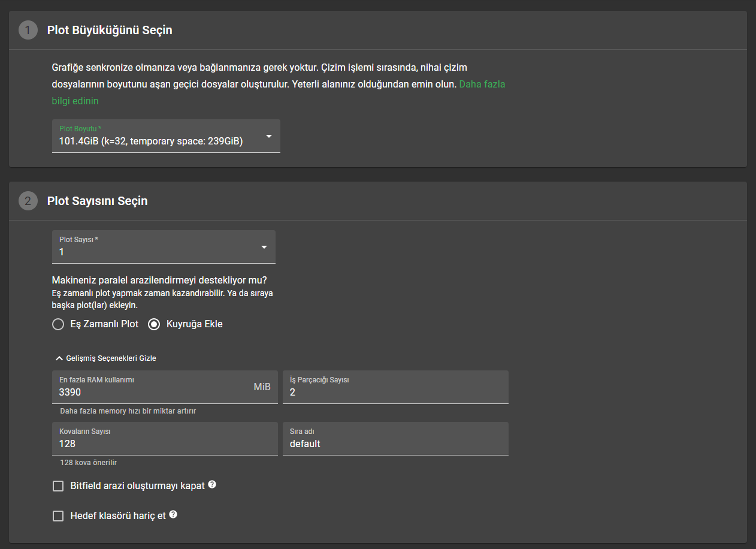
Task: Open help icon beside Hedef klasörü option
Action: (173, 515)
